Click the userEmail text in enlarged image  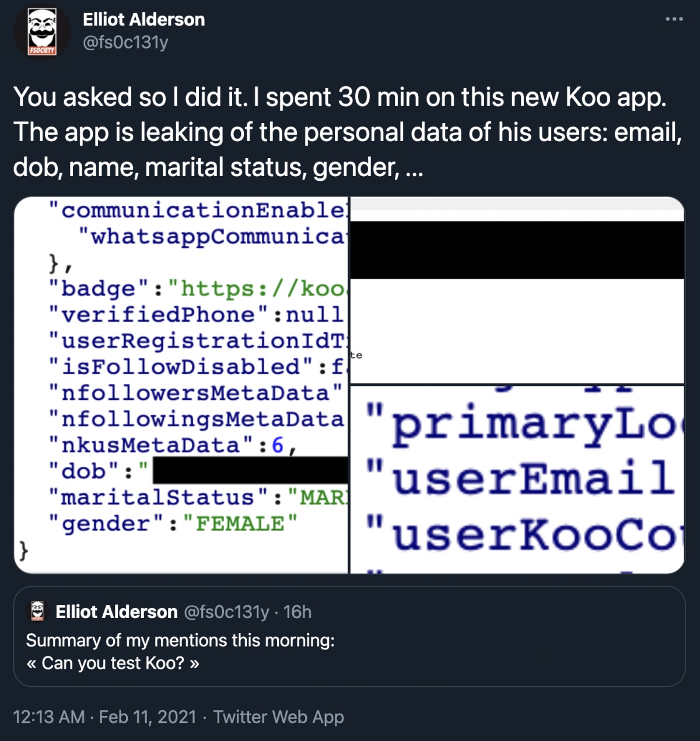(532, 478)
